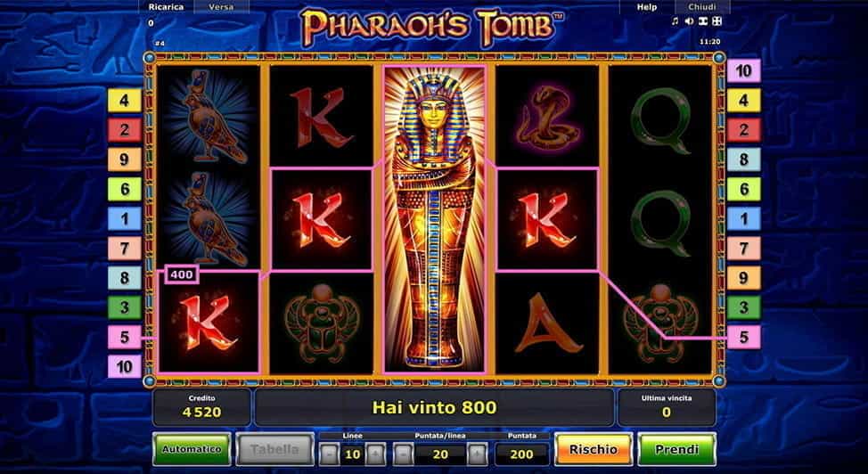Toggle the fullscreen screen icon

point(703,21)
